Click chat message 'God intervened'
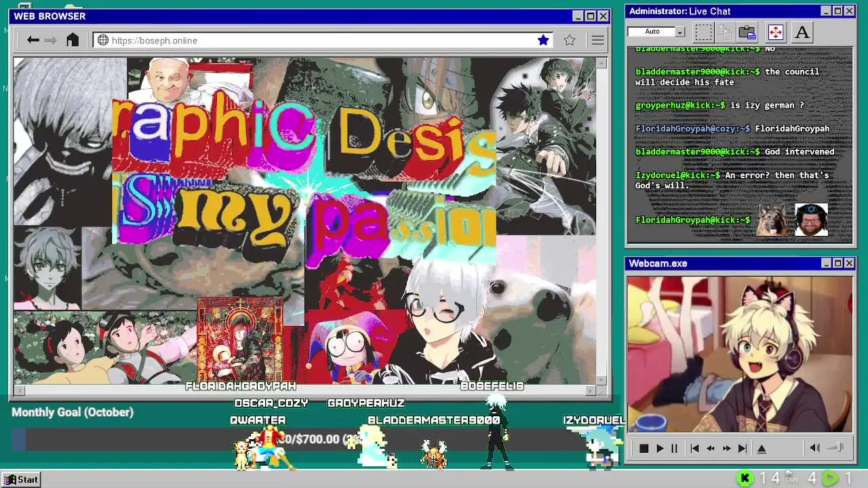 (800, 152)
